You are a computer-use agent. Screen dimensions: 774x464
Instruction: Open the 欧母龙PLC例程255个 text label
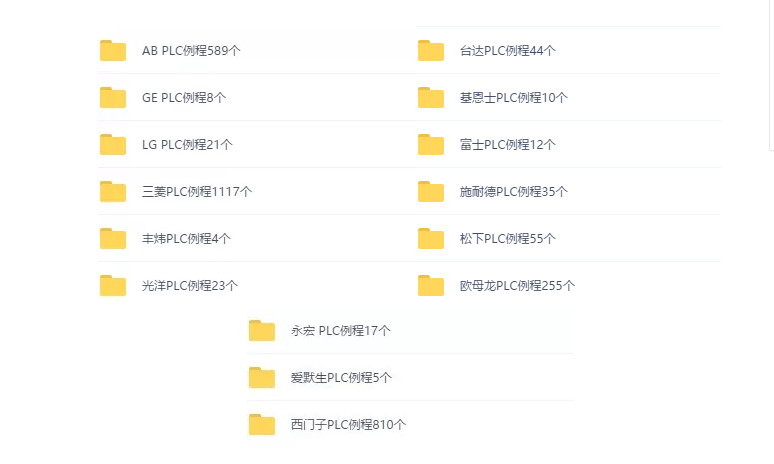(x=517, y=286)
